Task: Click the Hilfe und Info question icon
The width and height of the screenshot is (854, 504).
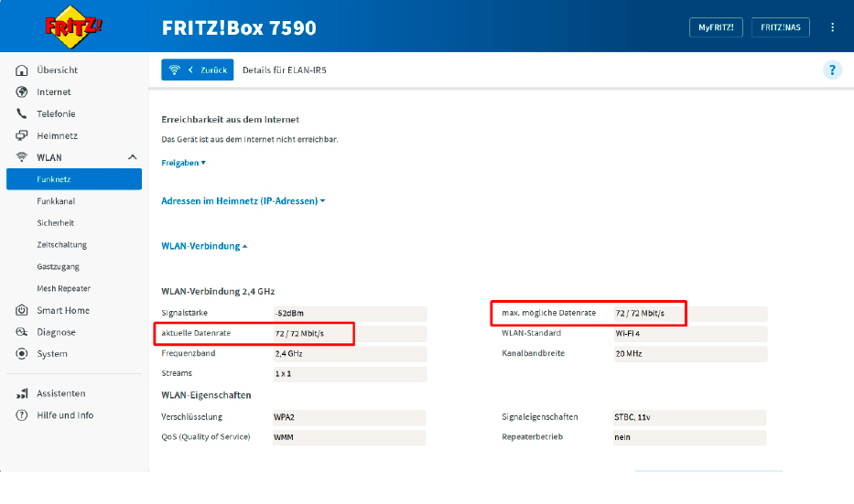Action: (22, 415)
